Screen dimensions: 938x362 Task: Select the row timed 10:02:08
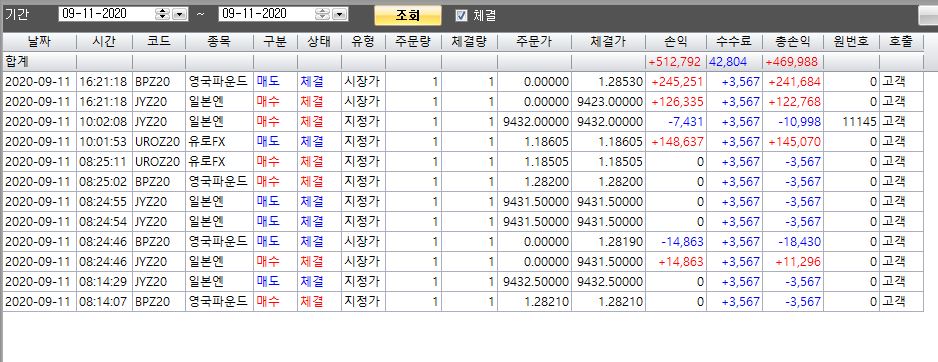[x=463, y=121]
